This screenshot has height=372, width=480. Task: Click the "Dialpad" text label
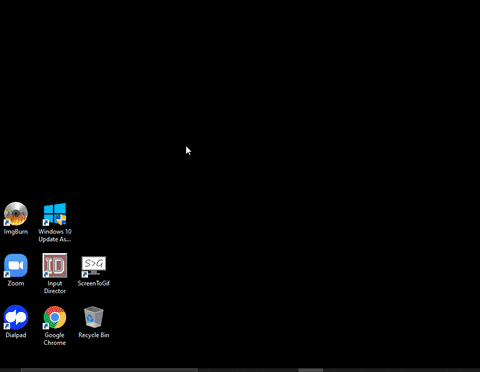[16, 335]
